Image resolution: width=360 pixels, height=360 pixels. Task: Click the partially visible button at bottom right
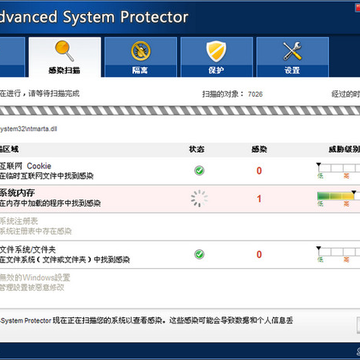tap(358, 325)
